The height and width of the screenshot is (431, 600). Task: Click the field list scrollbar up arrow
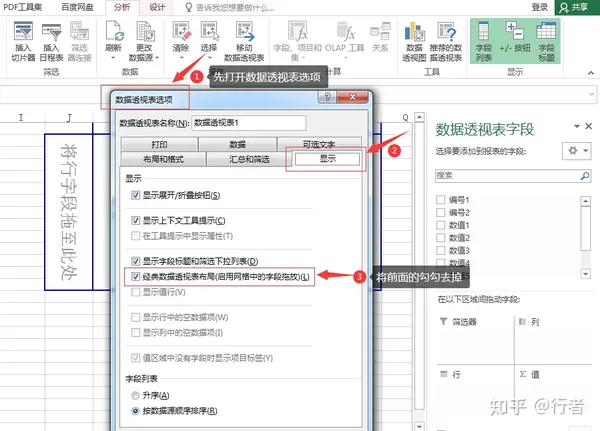pos(585,201)
